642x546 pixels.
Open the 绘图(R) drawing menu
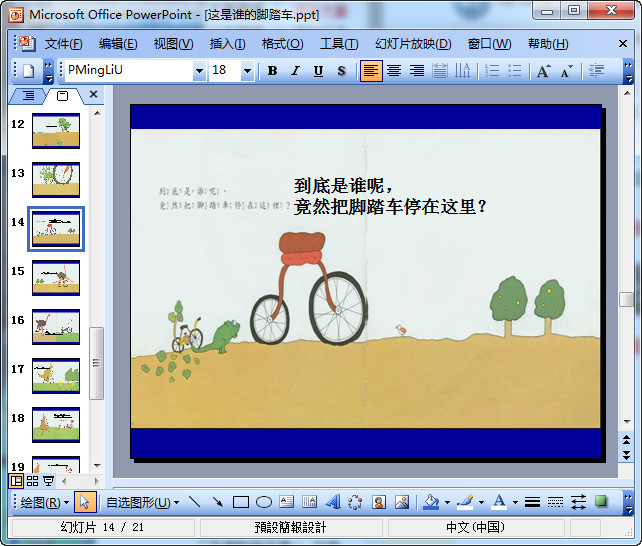pos(45,502)
